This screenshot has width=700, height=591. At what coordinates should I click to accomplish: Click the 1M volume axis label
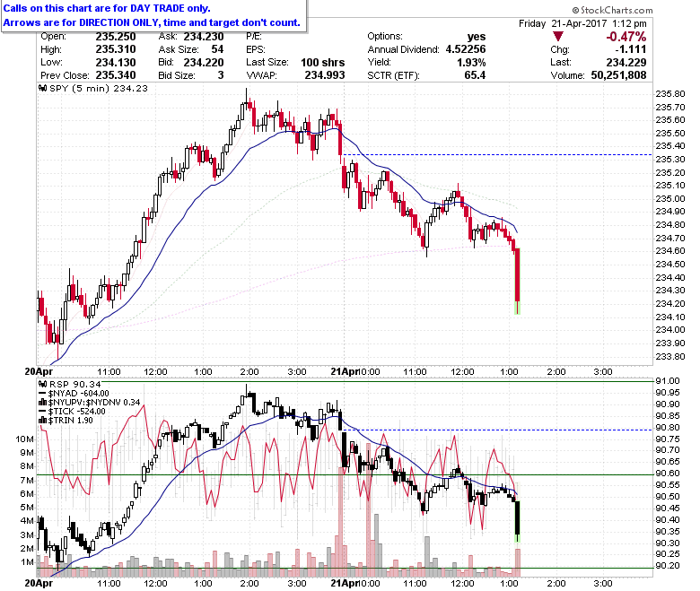point(27,562)
